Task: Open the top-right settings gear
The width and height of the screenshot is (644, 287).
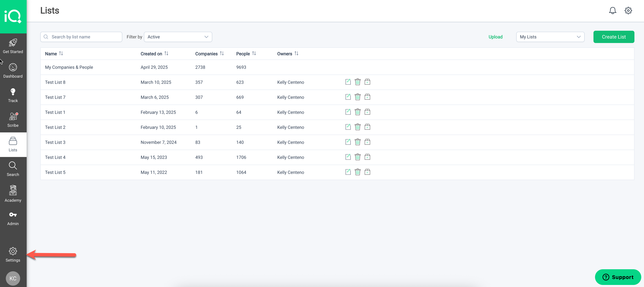Action: point(628,10)
